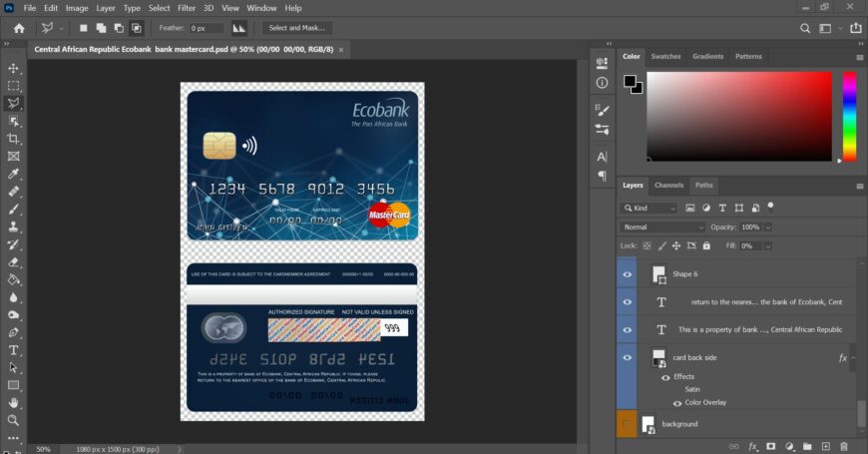The image size is (868, 454).
Task: Select the Clone Stamp tool
Action: 13,227
